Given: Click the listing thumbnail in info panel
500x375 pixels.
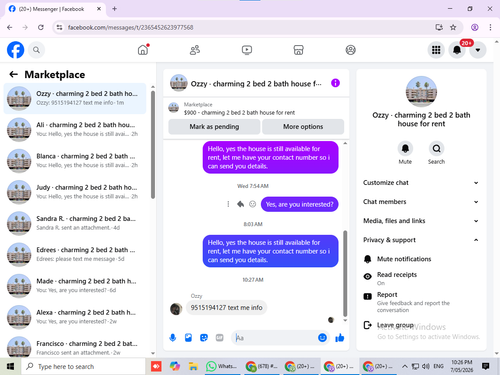Looking at the screenshot, I should (421, 91).
